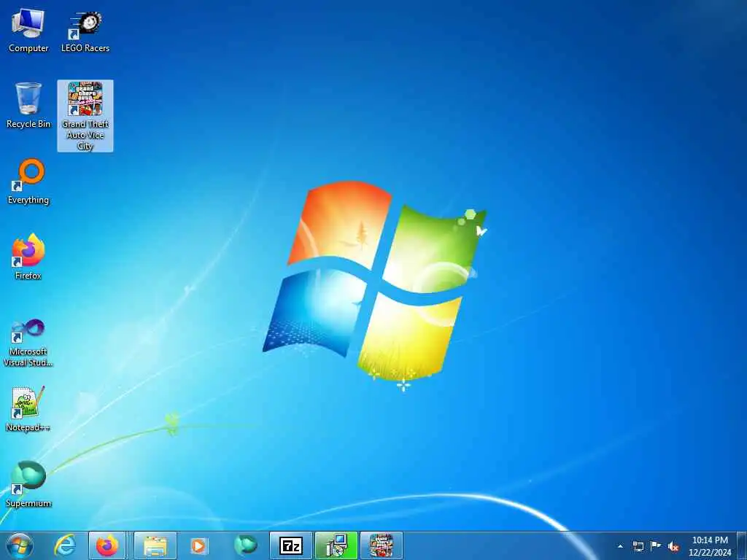Click the Show Desktop button by the clock
Image resolution: width=747 pixels, height=560 pixels.
tap(742, 545)
